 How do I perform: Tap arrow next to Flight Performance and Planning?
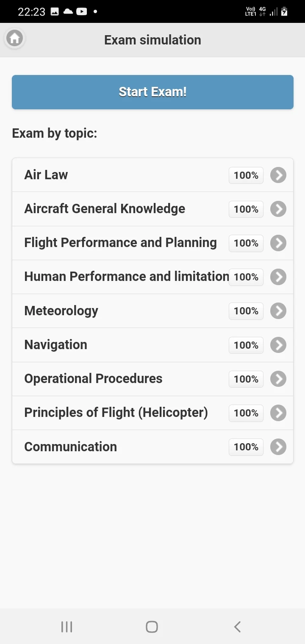[278, 243]
